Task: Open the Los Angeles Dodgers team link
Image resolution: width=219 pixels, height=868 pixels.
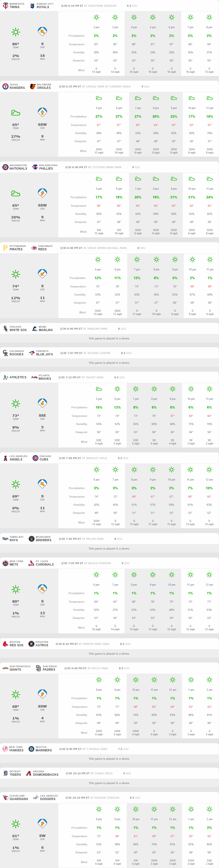Action: click(48, 799)
